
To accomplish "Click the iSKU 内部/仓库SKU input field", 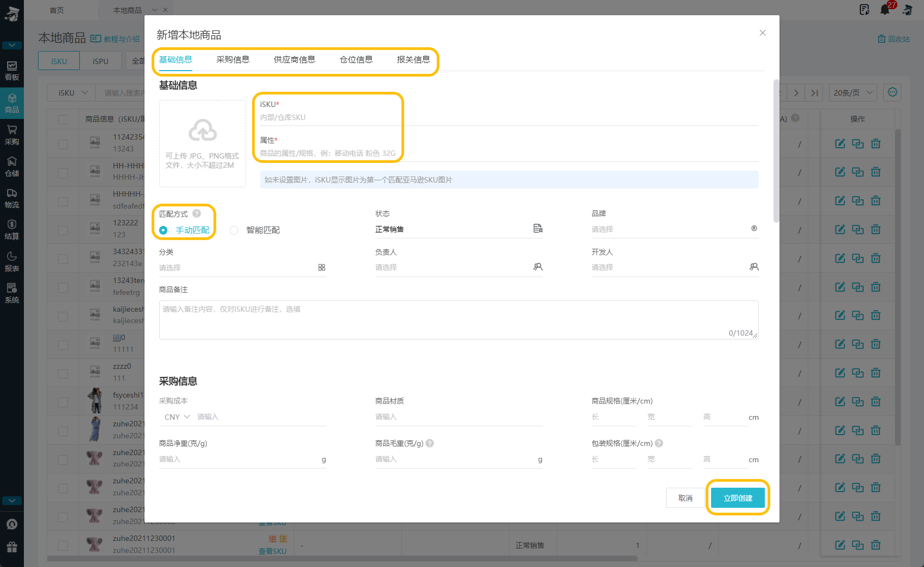I will 509,117.
